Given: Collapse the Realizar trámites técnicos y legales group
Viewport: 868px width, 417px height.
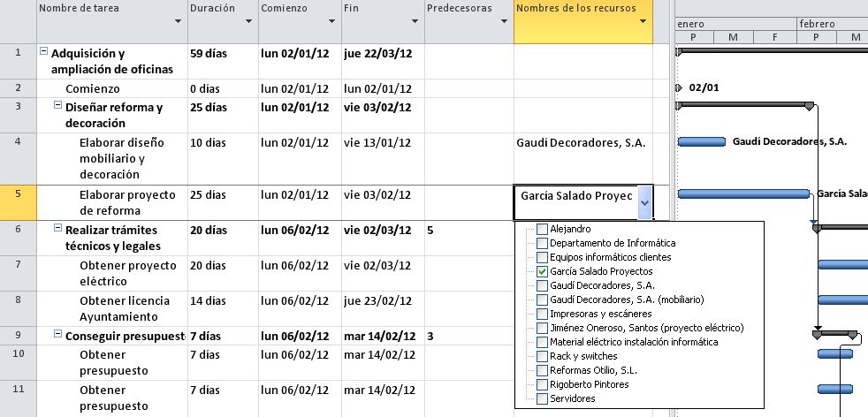Looking at the screenshot, I should tap(57, 229).
